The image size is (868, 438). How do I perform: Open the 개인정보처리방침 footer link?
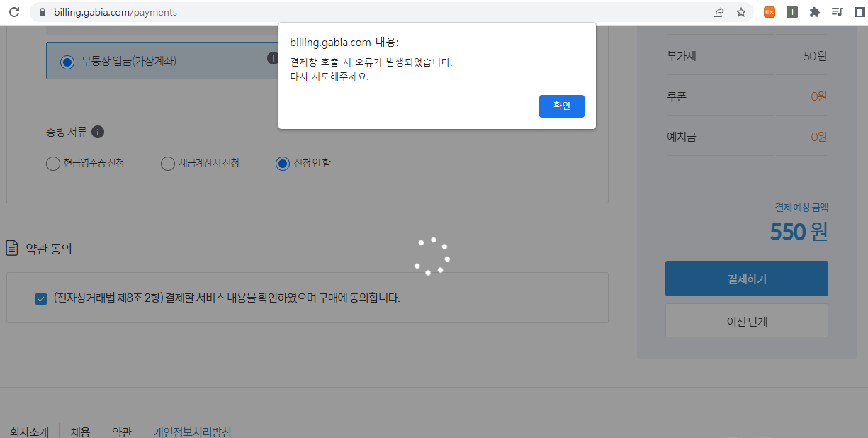coord(193,432)
